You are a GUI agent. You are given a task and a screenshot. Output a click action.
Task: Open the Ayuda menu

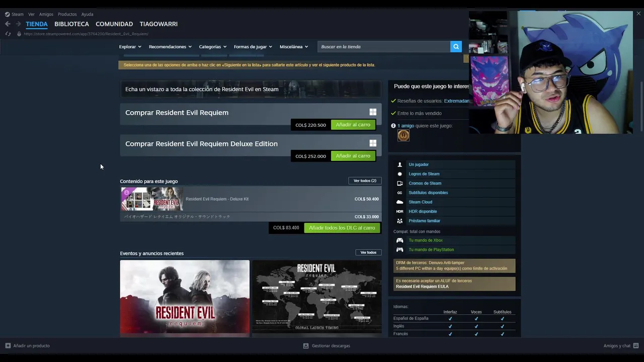pos(88,14)
